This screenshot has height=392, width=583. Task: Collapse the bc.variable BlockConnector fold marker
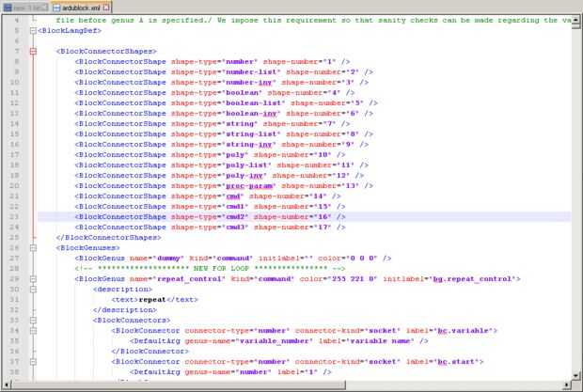(33, 331)
